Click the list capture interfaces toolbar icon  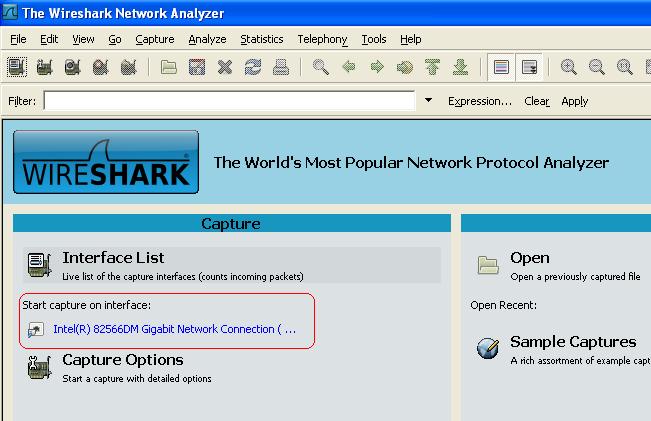[x=17, y=67]
